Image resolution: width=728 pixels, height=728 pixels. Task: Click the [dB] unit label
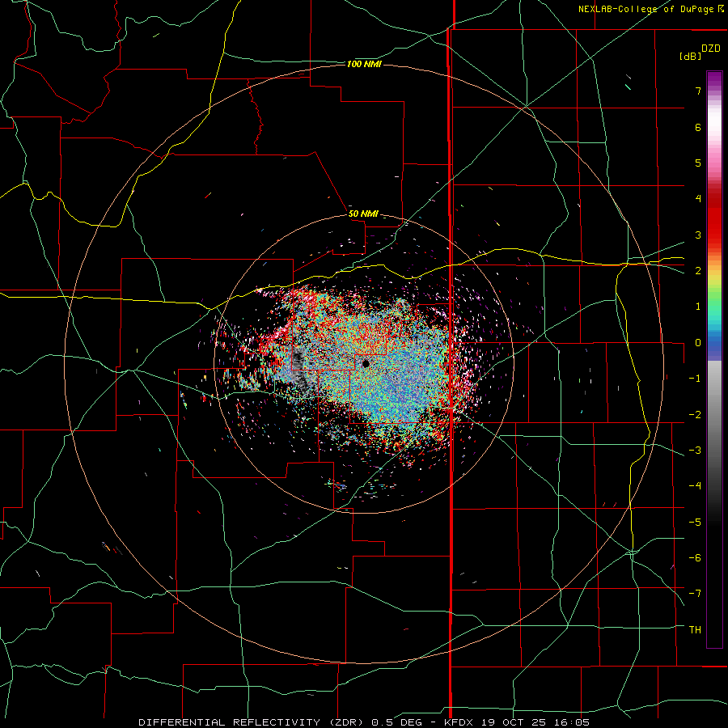click(x=691, y=57)
